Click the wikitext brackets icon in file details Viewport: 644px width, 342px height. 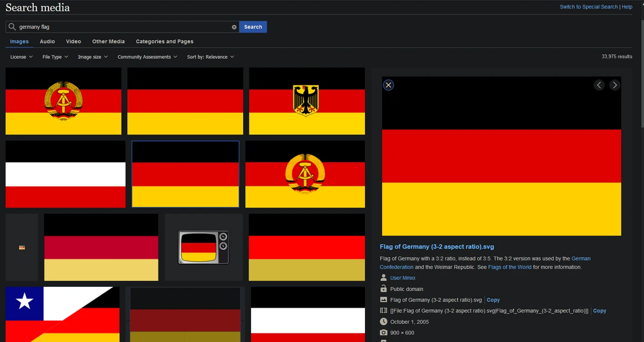[383, 310]
